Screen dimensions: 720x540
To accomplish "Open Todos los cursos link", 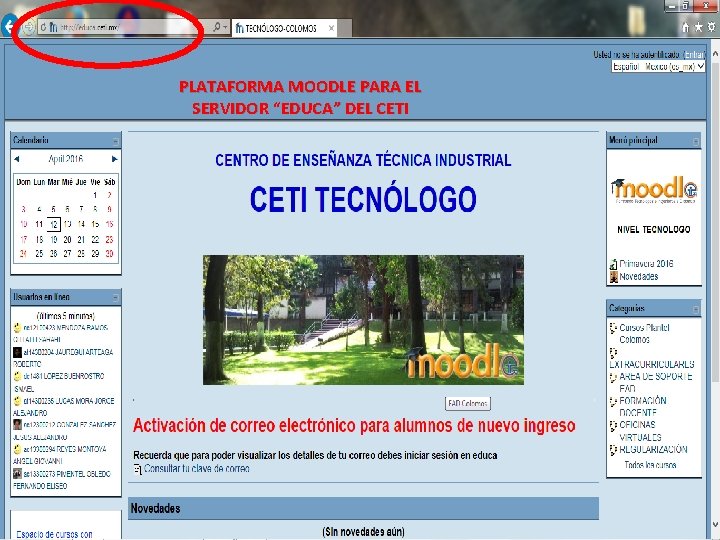I will coord(650,465).
